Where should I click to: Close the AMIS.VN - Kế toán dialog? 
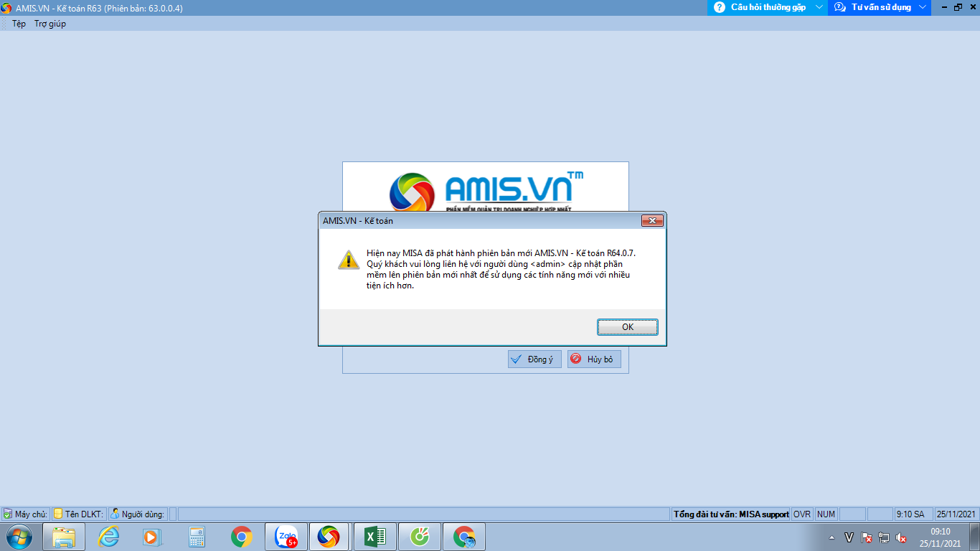click(x=651, y=221)
